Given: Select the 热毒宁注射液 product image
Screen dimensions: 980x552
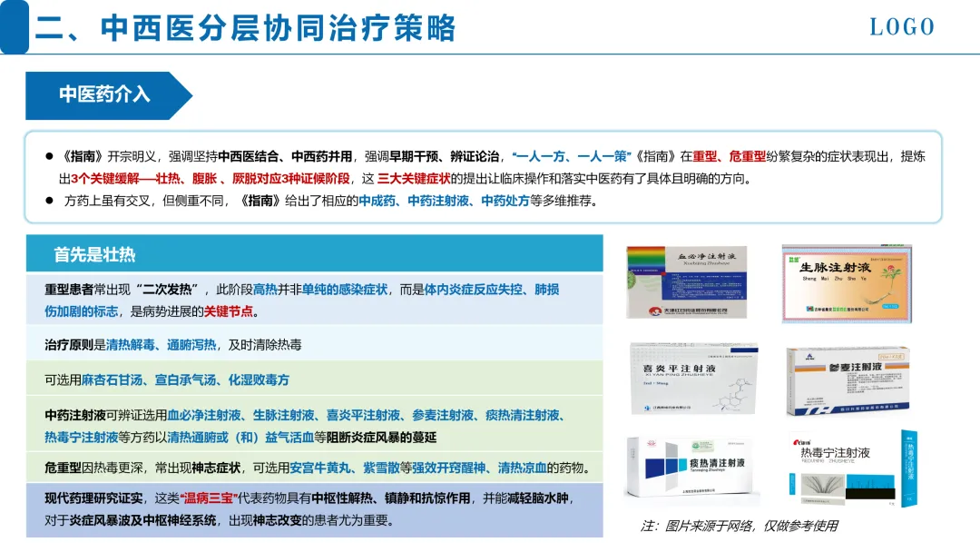Looking at the screenshot, I should tap(852, 468).
